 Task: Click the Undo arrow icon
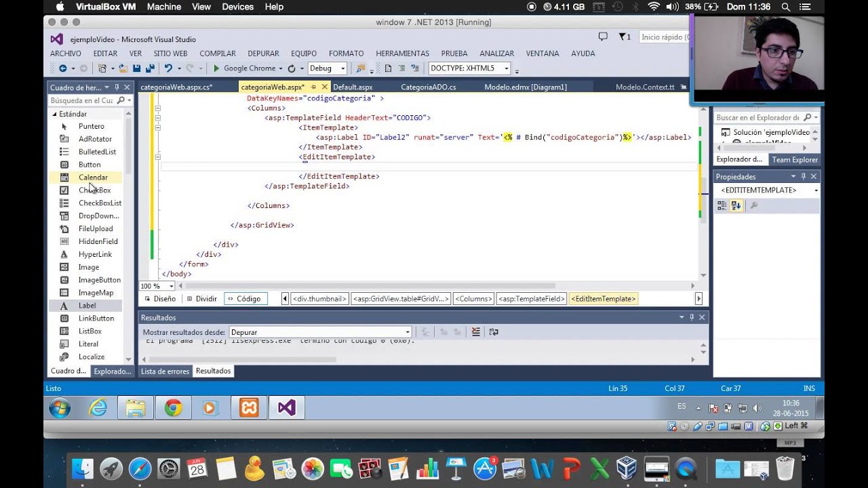point(167,68)
